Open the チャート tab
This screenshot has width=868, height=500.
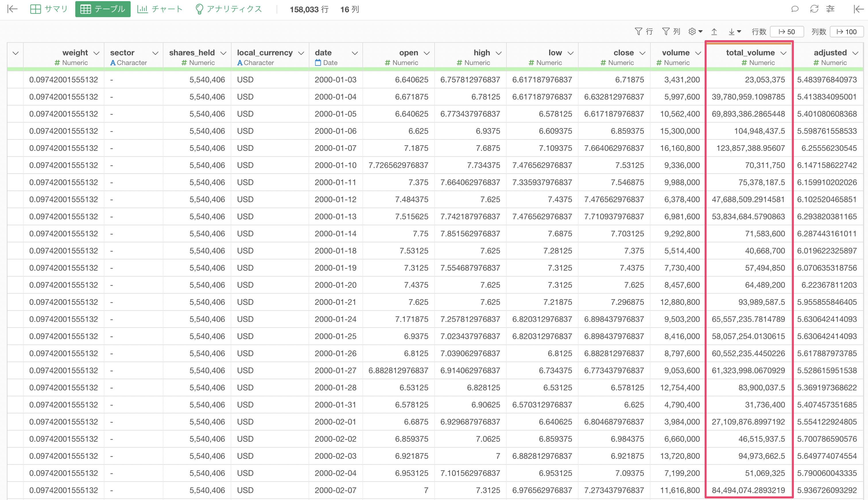tap(160, 9)
